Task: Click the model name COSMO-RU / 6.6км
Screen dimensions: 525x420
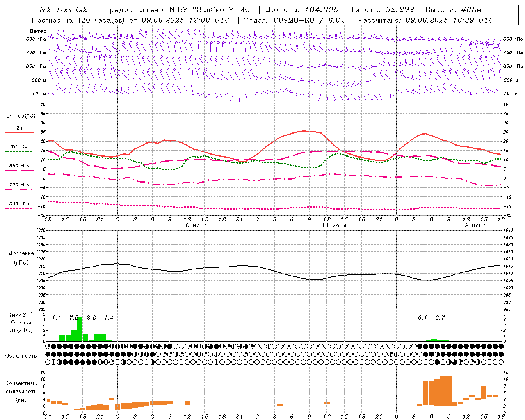Action: coord(311,20)
